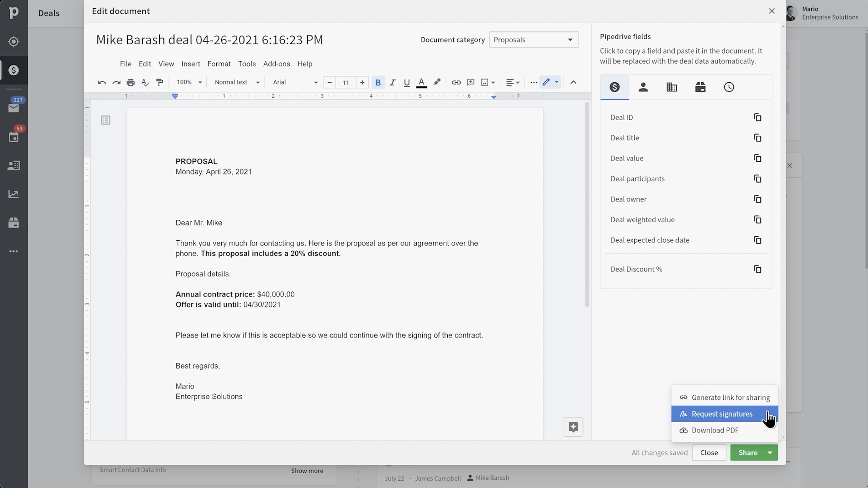The width and height of the screenshot is (868, 488).
Task: Click the insert image toolbar icon
Action: [485, 82]
